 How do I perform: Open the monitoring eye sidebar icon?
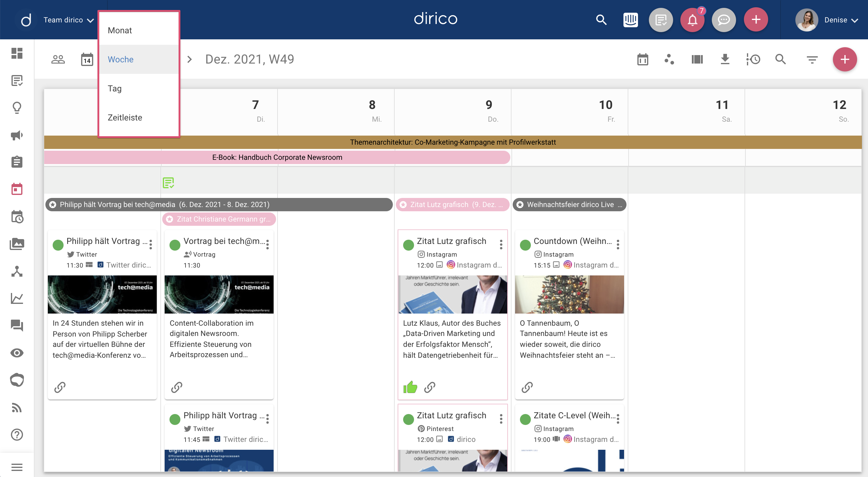[x=17, y=353]
